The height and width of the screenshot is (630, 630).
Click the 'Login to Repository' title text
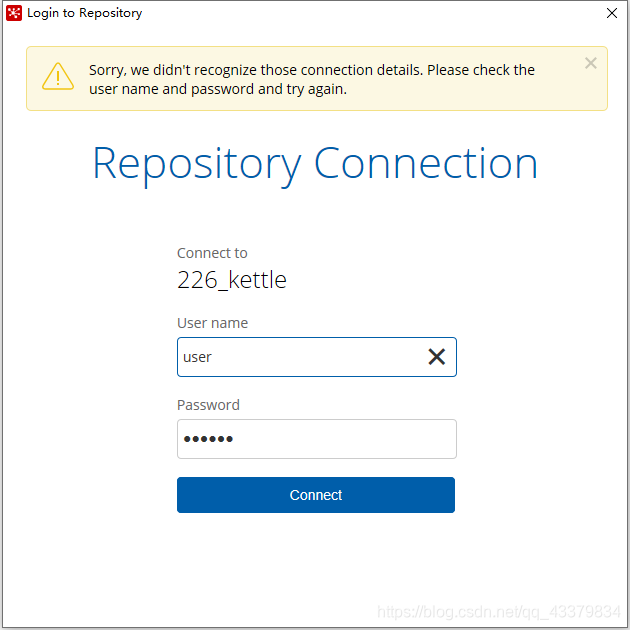pyautogui.click(x=84, y=13)
